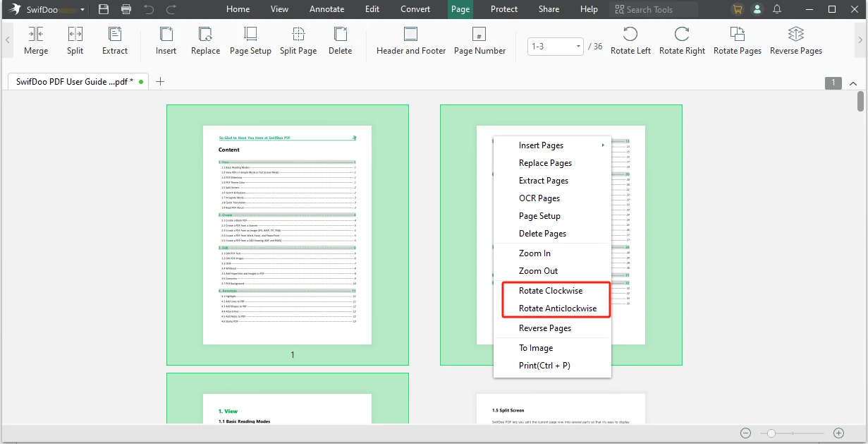Open the Help tab
The width and height of the screenshot is (868, 444).
pos(589,9)
